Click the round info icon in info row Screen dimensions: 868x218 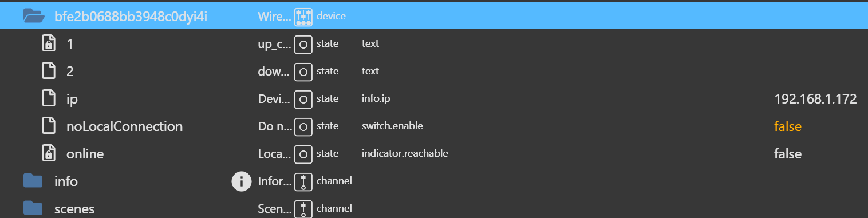click(242, 181)
